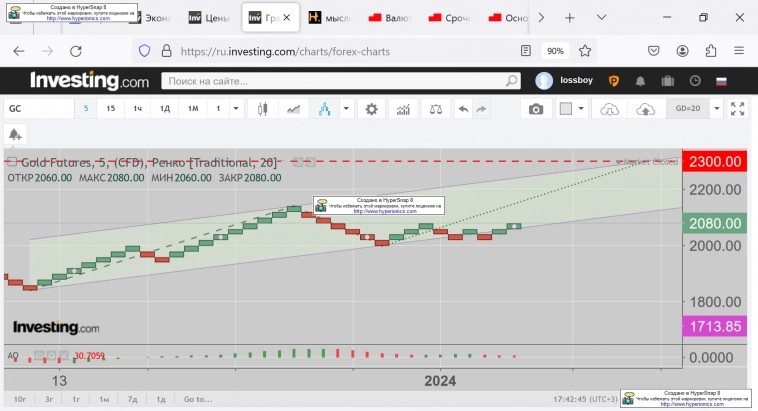Select the line chart type
Viewport: 758px width, 411px height.
tap(293, 109)
